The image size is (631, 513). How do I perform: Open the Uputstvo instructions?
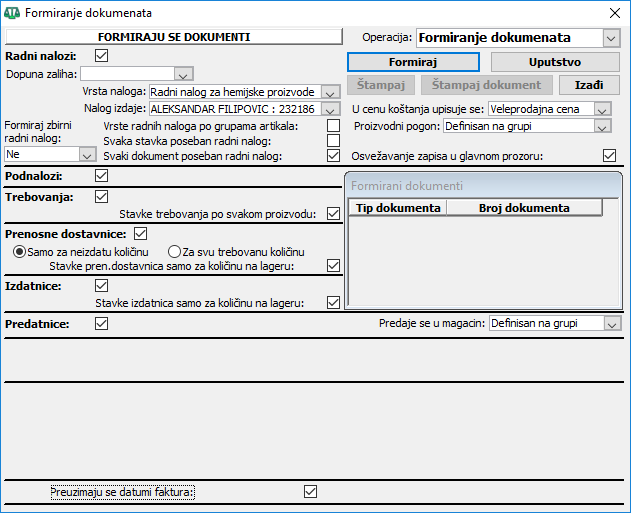[x=555, y=62]
